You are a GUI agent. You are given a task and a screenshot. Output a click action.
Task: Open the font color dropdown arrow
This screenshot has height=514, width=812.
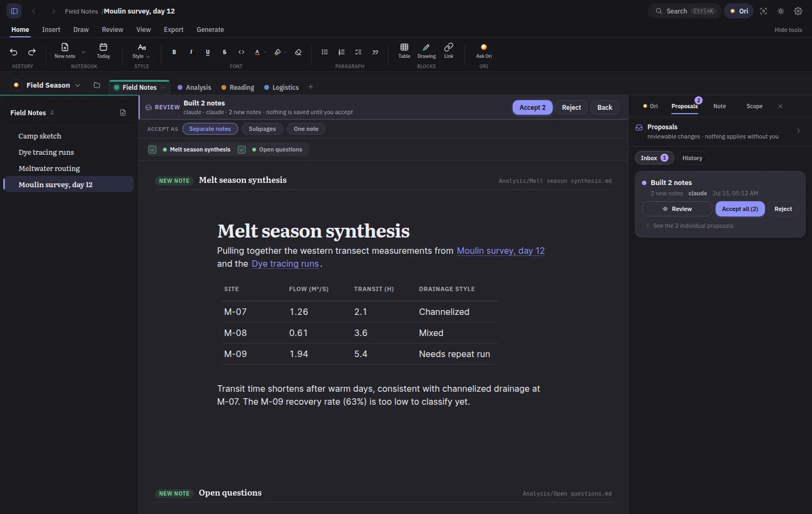pyautogui.click(x=265, y=52)
